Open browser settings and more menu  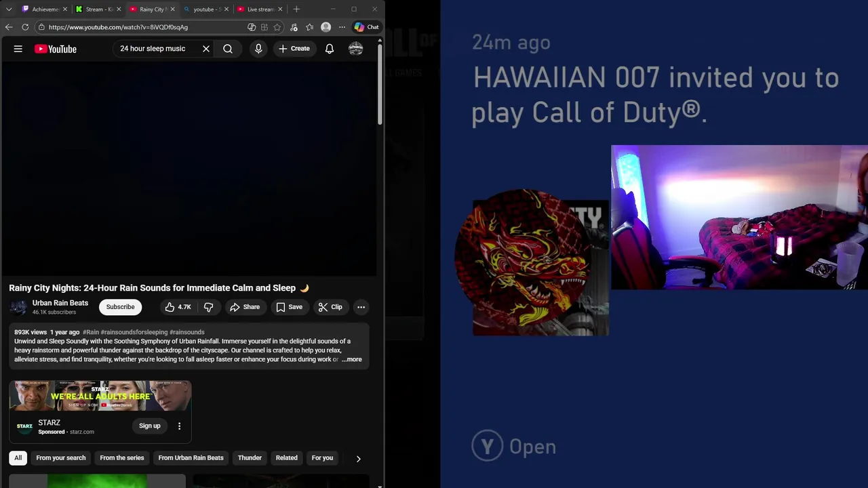pos(342,27)
